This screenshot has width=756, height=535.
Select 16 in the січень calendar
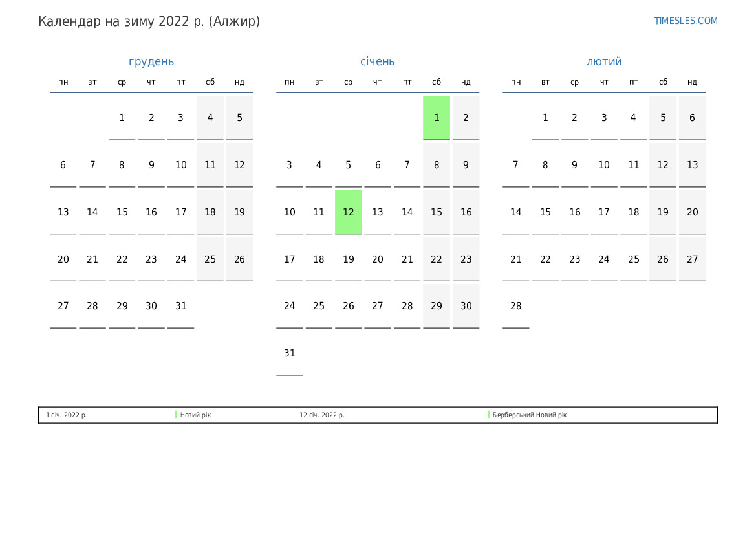466,212
